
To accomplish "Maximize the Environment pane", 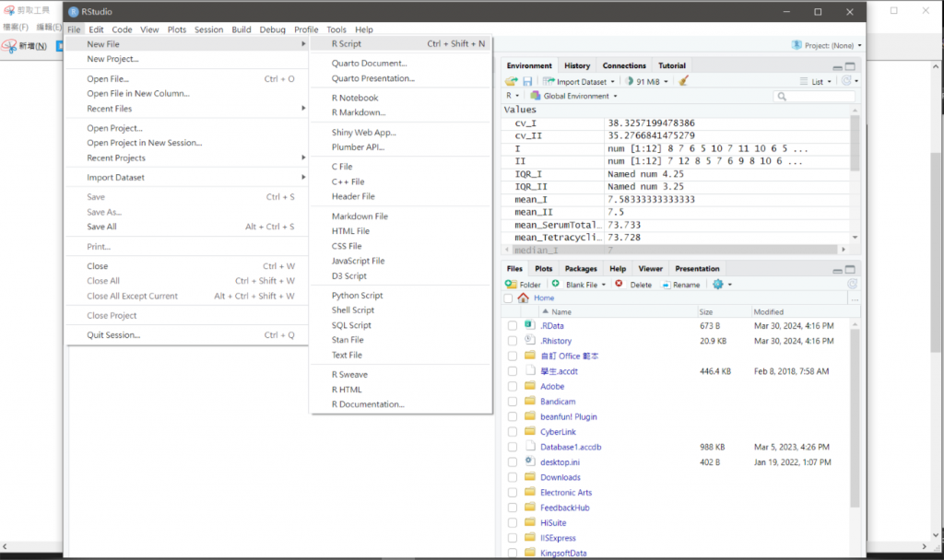I will pos(850,66).
